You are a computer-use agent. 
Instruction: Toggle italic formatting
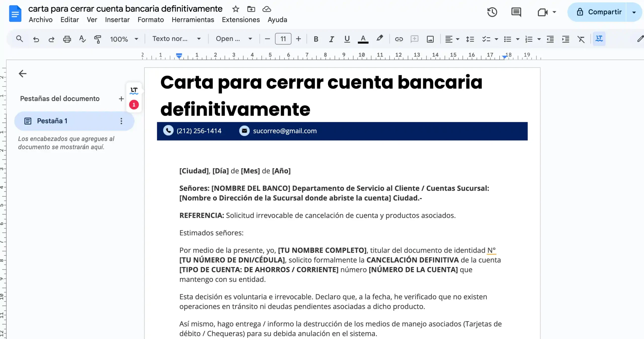pos(331,39)
